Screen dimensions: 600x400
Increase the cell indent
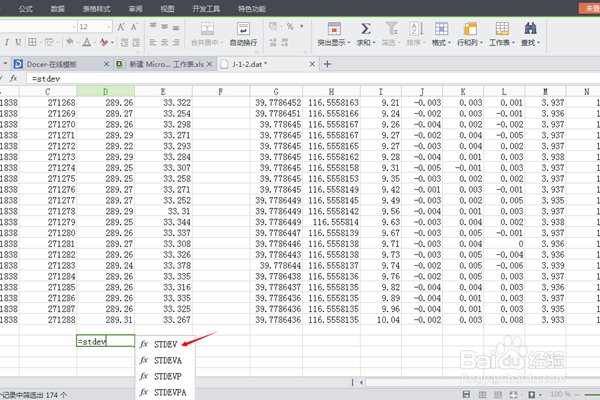tap(136, 42)
